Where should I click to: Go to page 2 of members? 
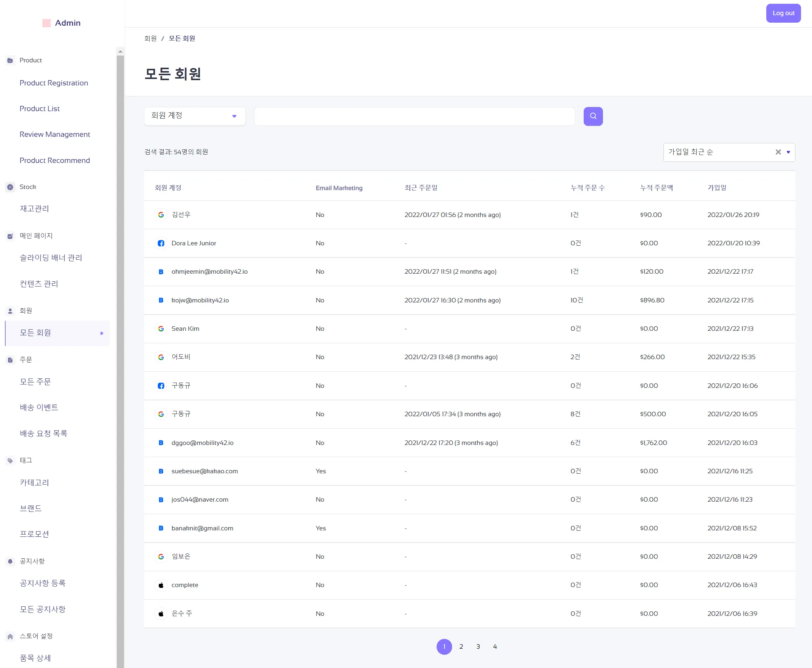461,646
